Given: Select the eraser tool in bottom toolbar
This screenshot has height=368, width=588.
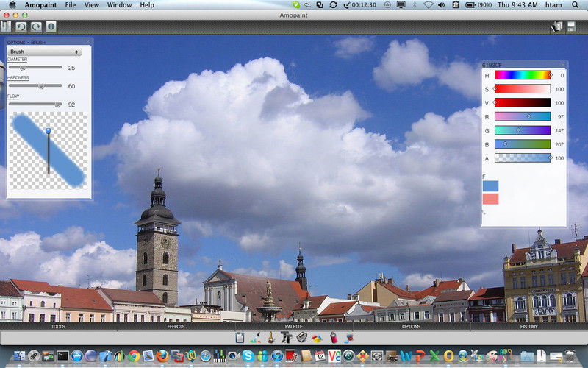Looking at the screenshot, I should (x=301, y=338).
